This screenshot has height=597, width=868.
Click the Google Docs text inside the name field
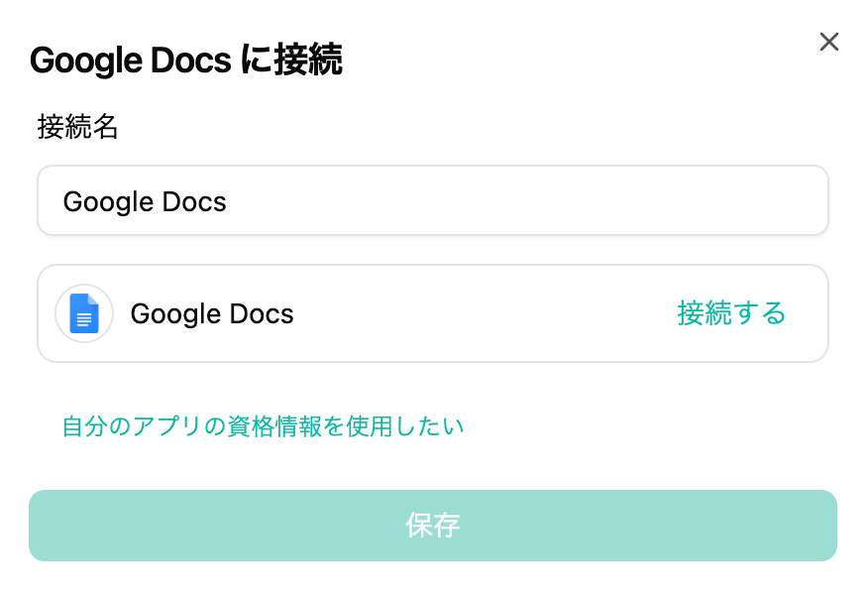(x=145, y=202)
